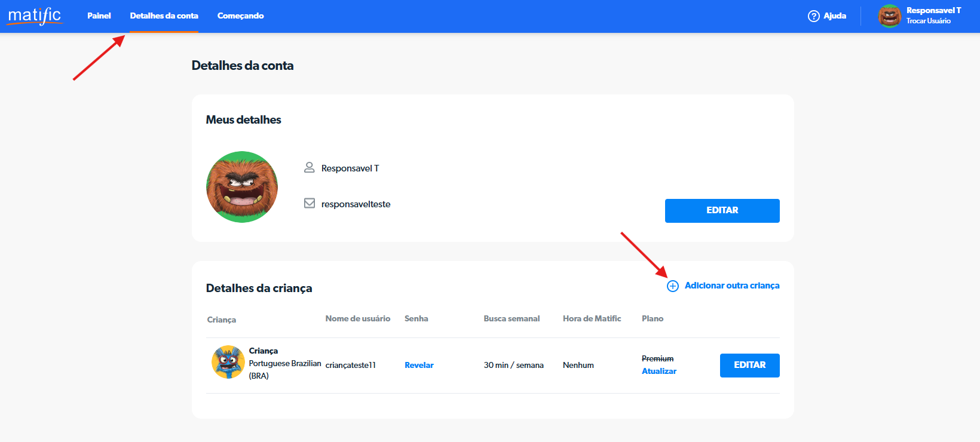This screenshot has height=442, width=980.
Task: Click Trocar Usuário to switch user
Action: (928, 21)
